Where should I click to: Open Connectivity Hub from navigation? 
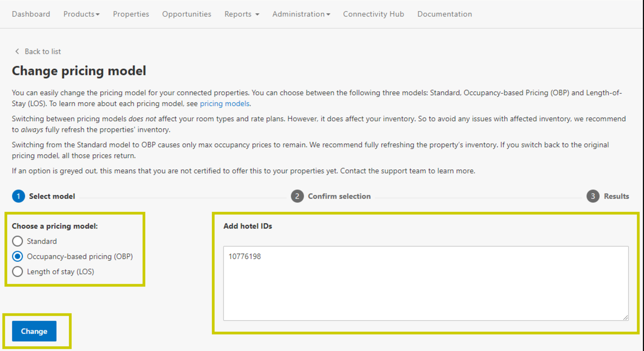(x=373, y=14)
